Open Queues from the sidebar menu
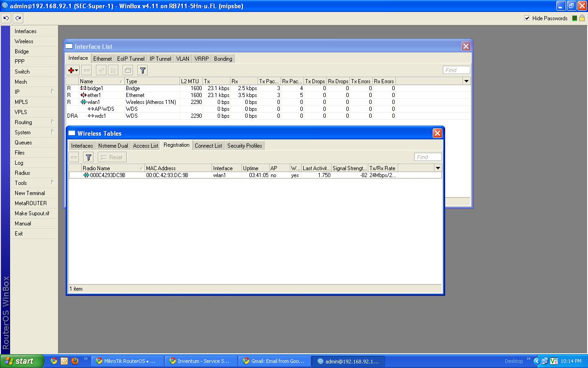 (x=34, y=142)
